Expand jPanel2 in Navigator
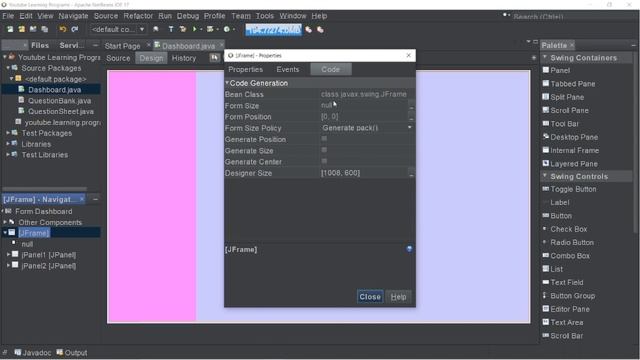640x360 pixels. tap(8, 265)
